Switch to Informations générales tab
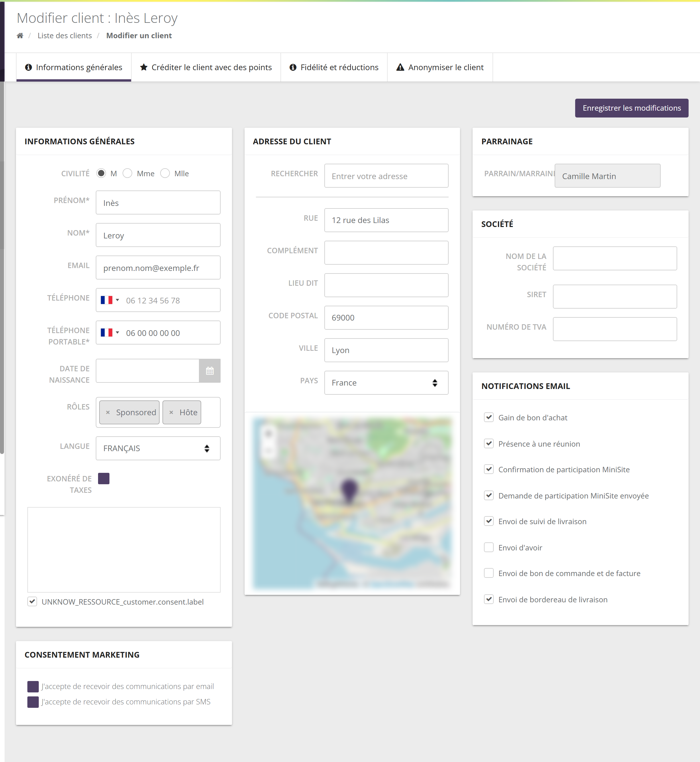 [x=74, y=67]
